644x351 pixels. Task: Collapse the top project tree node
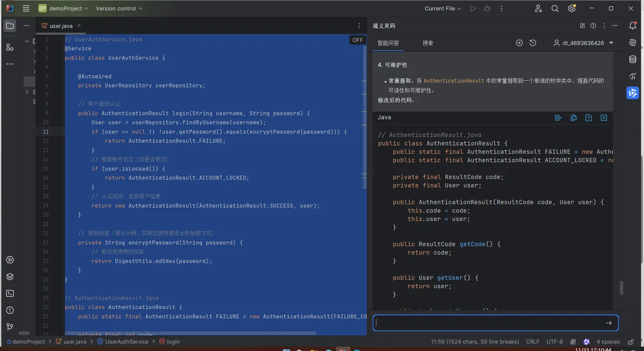(27, 41)
